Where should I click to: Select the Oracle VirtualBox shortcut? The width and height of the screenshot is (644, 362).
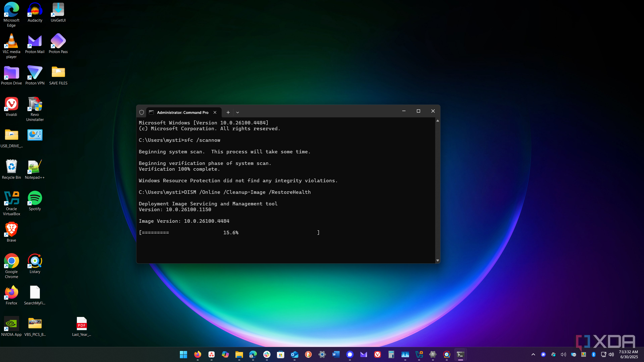pos(11,203)
